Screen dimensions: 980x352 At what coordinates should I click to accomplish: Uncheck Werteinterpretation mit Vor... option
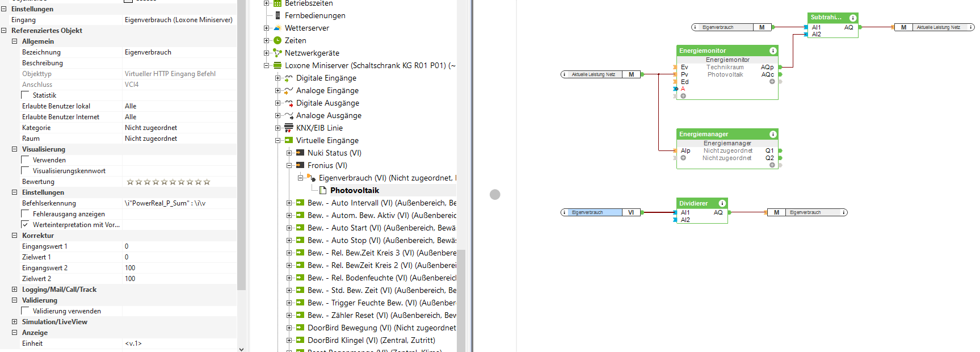[25, 225]
